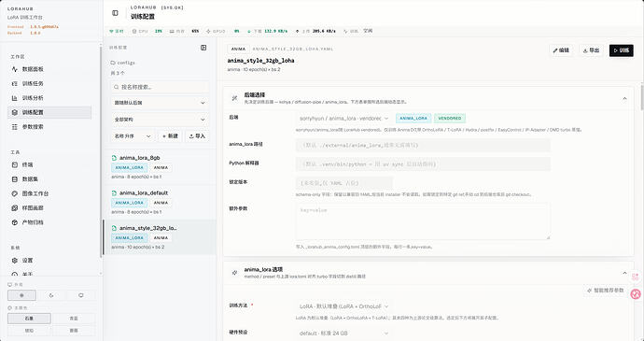The height and width of the screenshot is (341, 644).
Task: Click the 实时 live status indicator
Action: [117, 31]
